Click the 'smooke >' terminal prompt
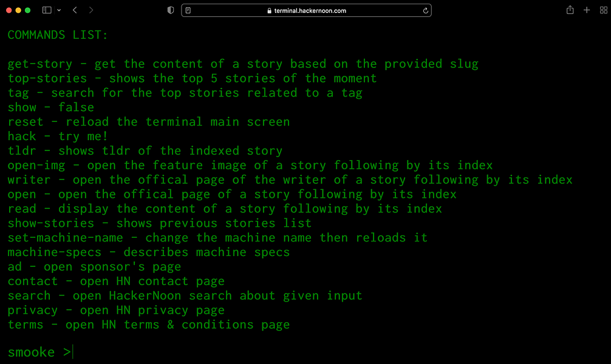 pos(39,352)
